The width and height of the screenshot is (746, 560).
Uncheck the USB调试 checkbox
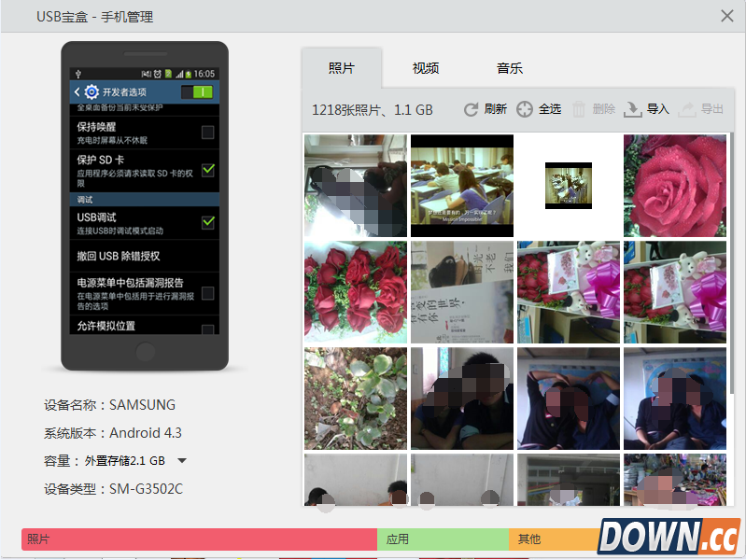click(207, 222)
